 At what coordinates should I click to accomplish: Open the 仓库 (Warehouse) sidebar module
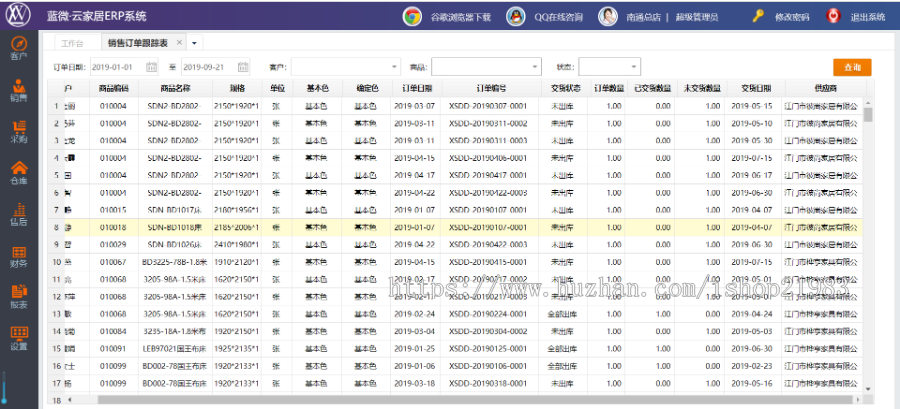pyautogui.click(x=18, y=172)
